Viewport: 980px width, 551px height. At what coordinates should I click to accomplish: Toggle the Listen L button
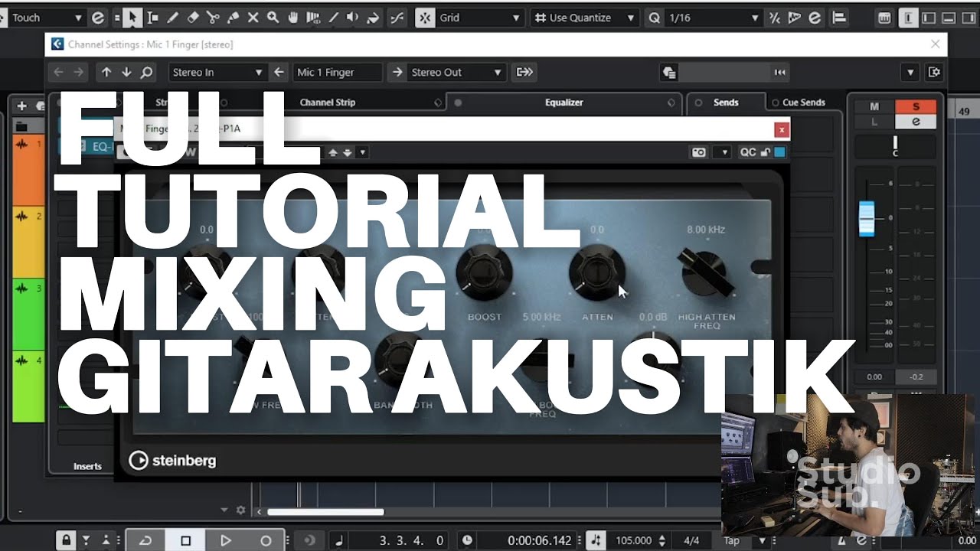pyautogui.click(x=874, y=122)
